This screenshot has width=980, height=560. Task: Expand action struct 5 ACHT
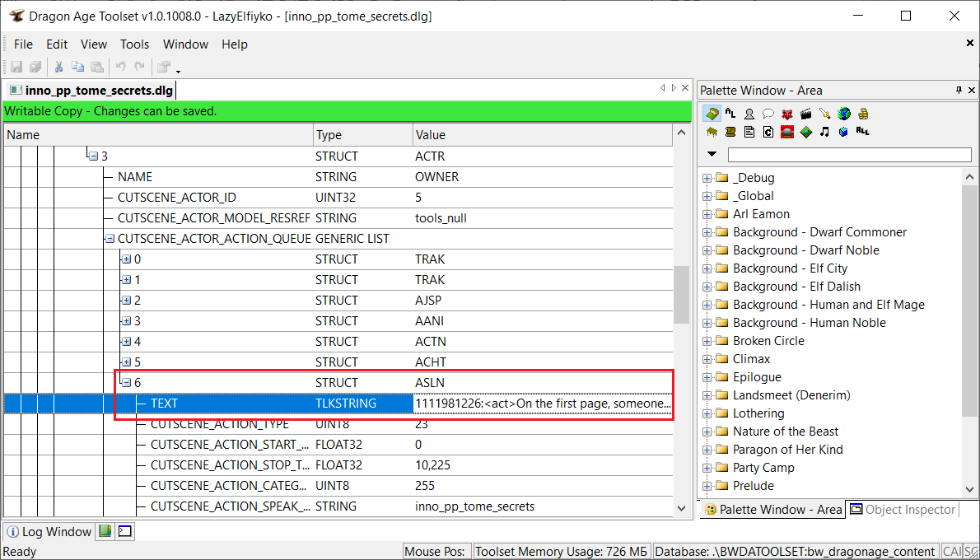pyautogui.click(x=126, y=362)
